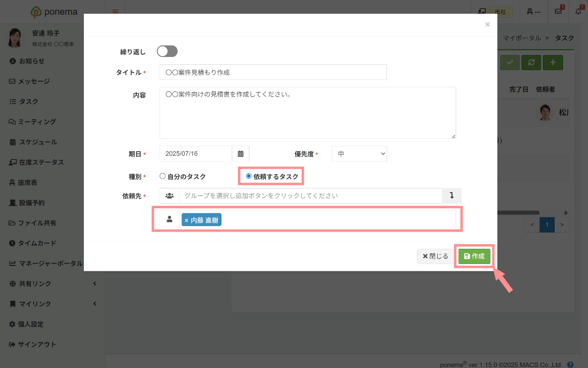Click the ponema logo
The image size is (588, 368).
click(x=53, y=12)
